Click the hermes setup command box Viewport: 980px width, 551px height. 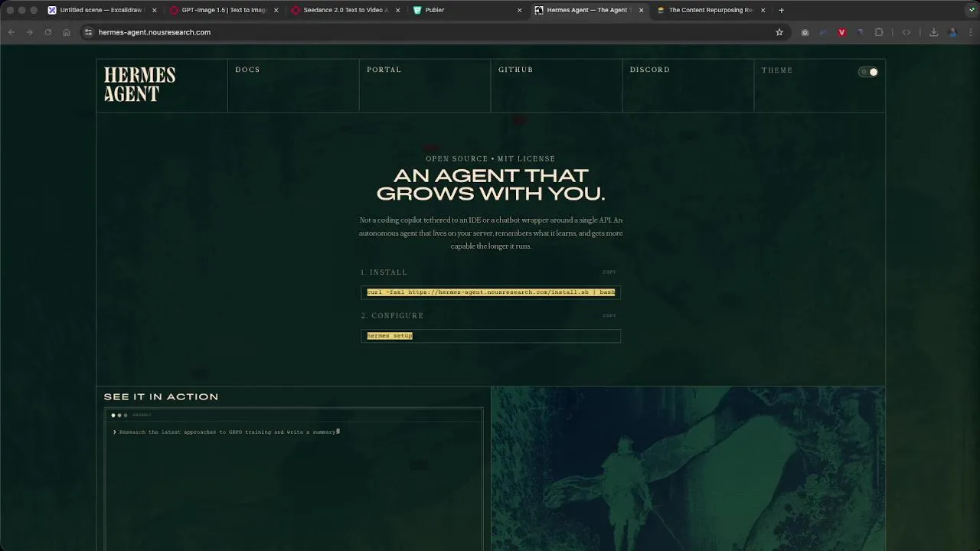tap(491, 336)
